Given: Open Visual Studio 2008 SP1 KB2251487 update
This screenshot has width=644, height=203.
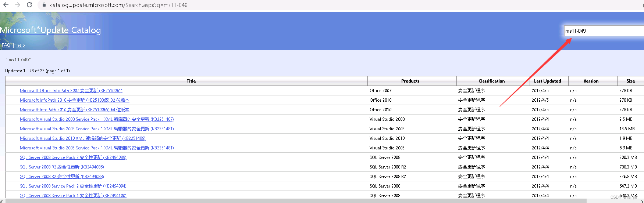Looking at the screenshot, I should (x=97, y=119).
